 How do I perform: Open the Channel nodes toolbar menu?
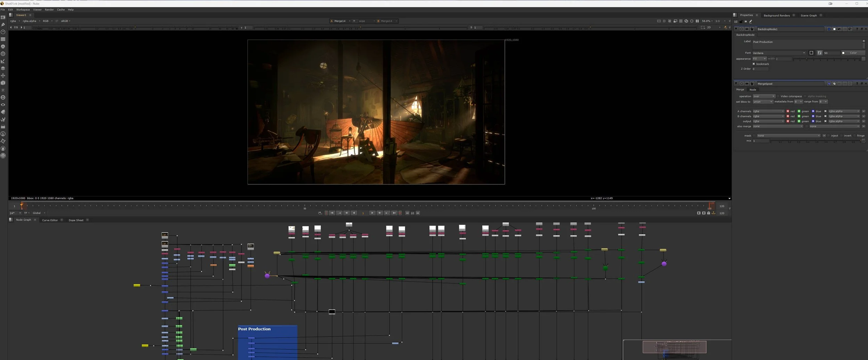point(3,39)
